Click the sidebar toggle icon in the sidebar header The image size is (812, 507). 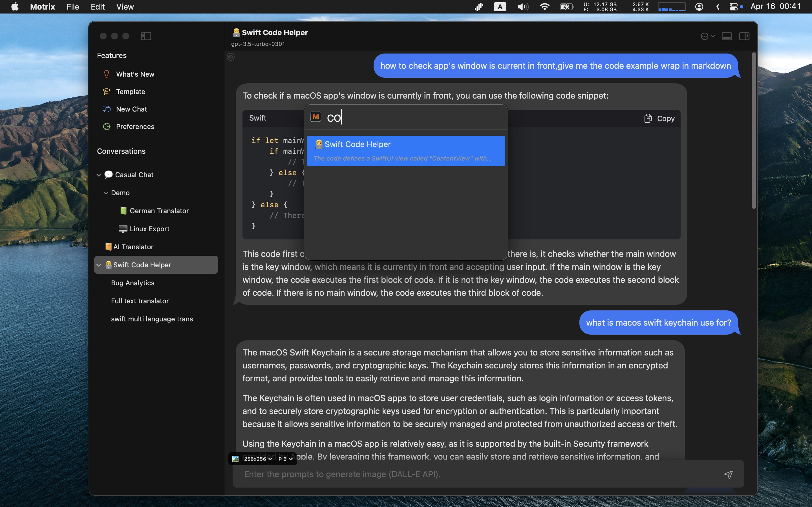[x=146, y=36]
